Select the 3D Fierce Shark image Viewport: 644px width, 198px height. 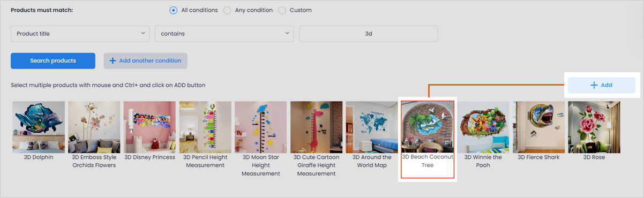tap(539, 127)
